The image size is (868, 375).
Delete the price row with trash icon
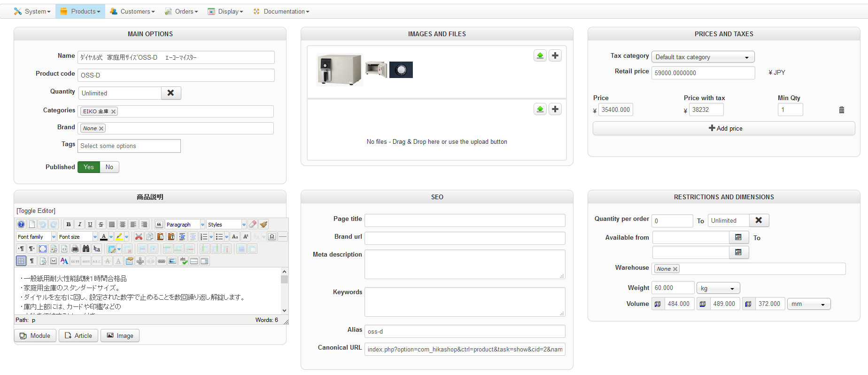(x=842, y=110)
